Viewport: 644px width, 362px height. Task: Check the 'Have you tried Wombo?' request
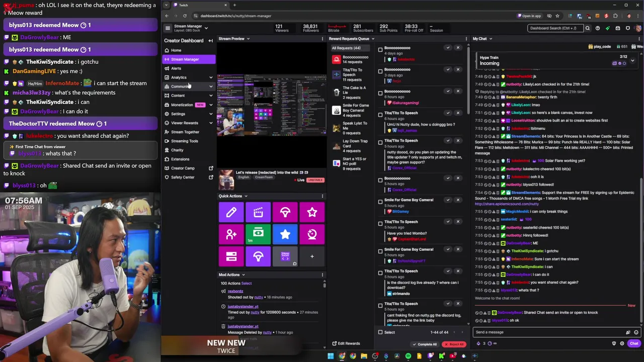point(380,223)
